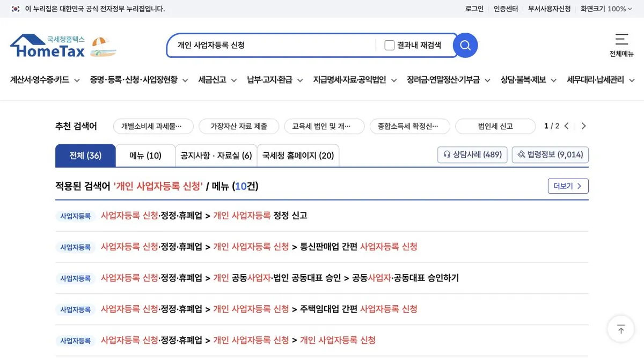
Task: Expand 계산서·영수증·카드 menu
Action: click(45, 80)
